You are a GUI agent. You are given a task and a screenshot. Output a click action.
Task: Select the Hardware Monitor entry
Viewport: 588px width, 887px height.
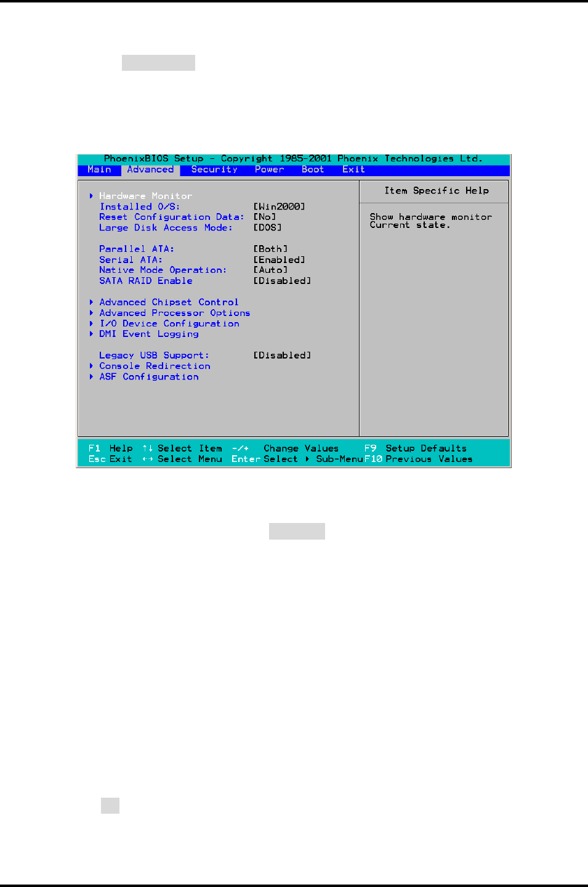[x=145, y=196]
